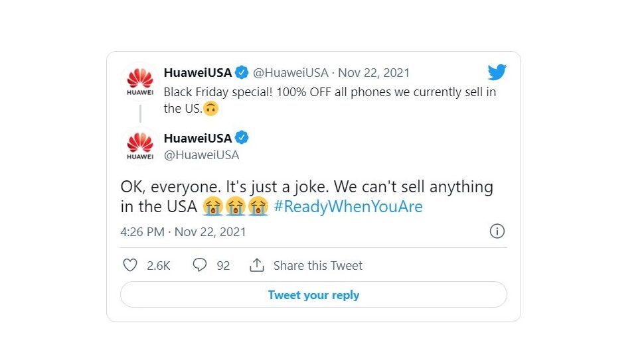Viewport: 644px width, 362px height.
Task: Click the bold HuaweiUSA name in the top tweet
Action: coord(198,72)
